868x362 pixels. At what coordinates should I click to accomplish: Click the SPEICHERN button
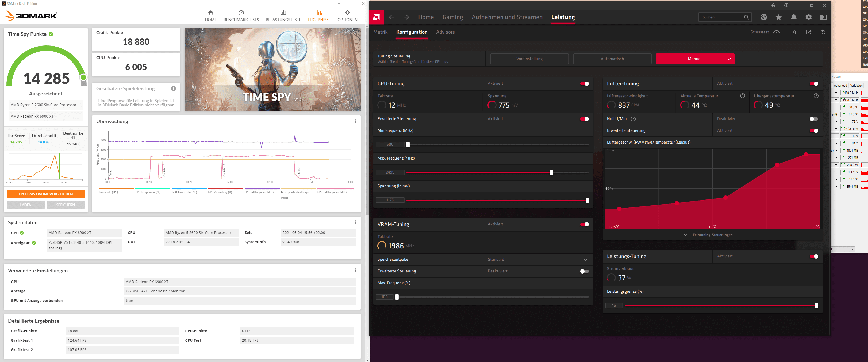click(65, 205)
